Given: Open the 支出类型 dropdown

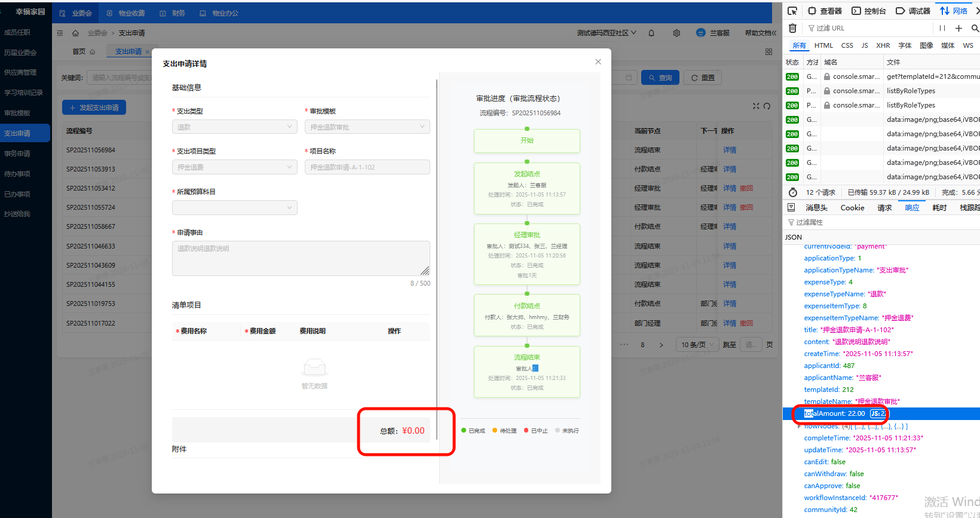Looking at the screenshot, I should [234, 127].
